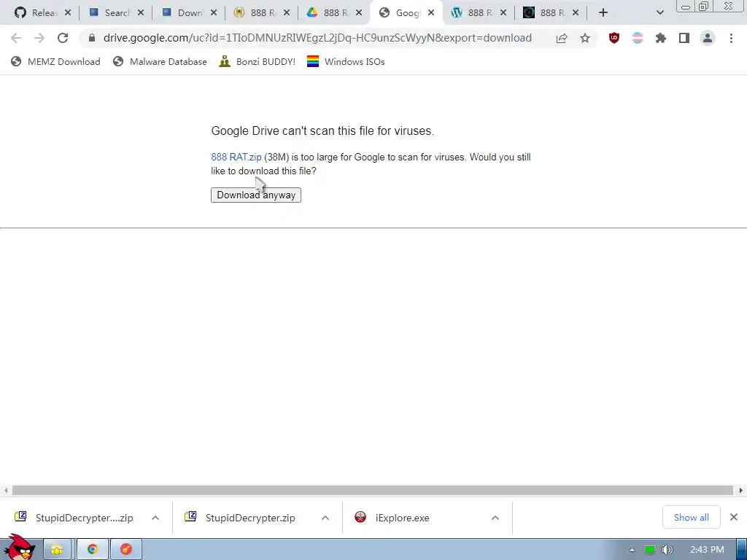
Task: Click the Download anyway button
Action: 256,195
